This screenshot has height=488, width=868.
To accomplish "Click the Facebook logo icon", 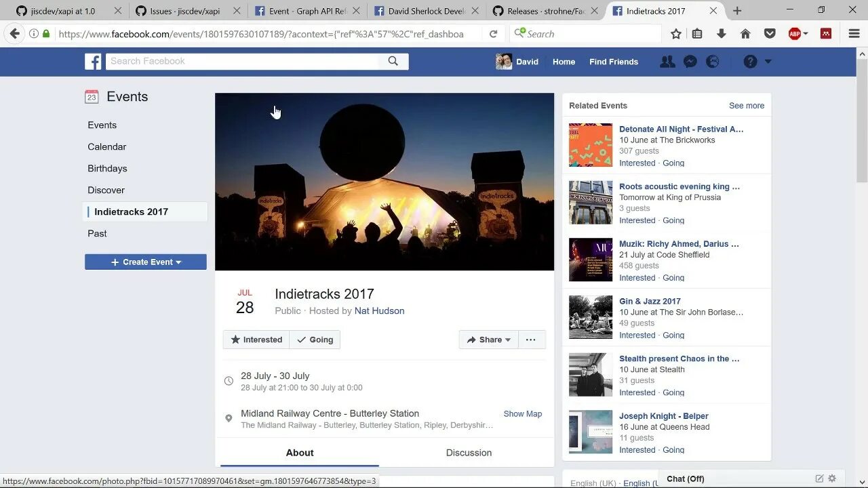I will (x=93, y=62).
